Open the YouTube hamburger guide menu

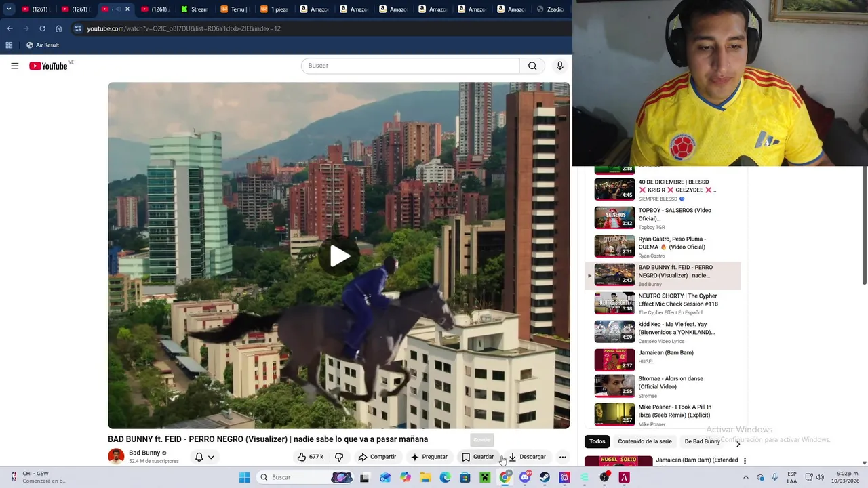point(14,66)
